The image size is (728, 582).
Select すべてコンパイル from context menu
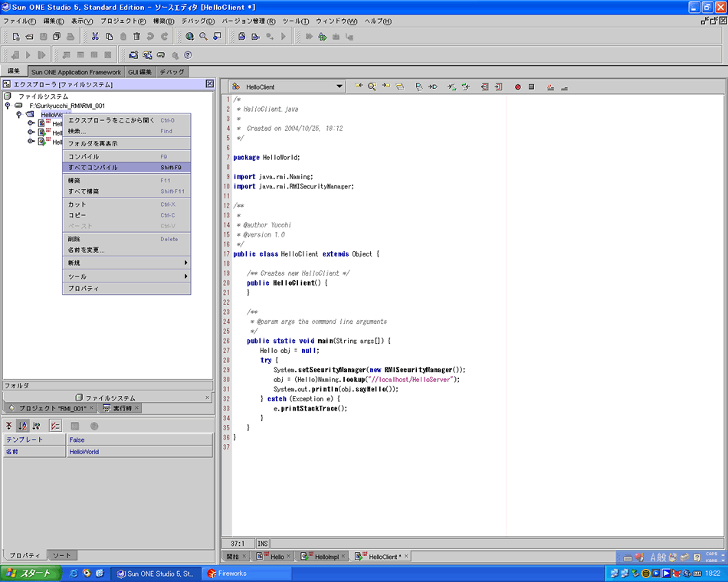tap(93, 167)
